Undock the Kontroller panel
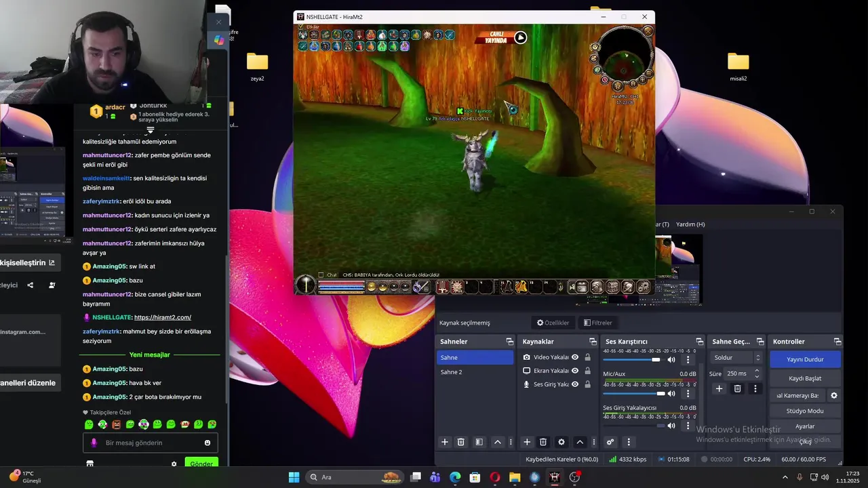 (837, 342)
